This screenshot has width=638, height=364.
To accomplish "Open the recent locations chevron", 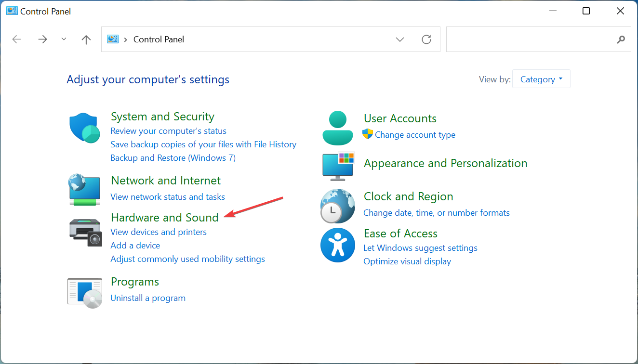I will 64,39.
